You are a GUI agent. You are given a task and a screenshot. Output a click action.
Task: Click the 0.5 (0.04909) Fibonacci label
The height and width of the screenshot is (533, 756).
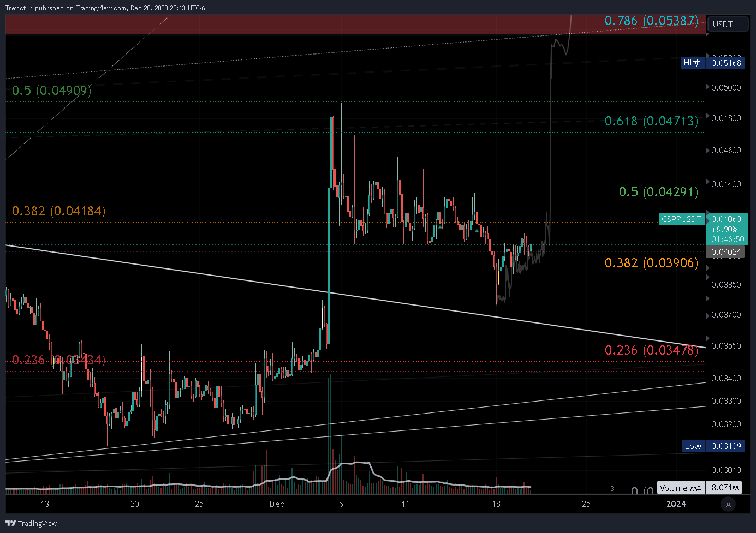pos(52,91)
